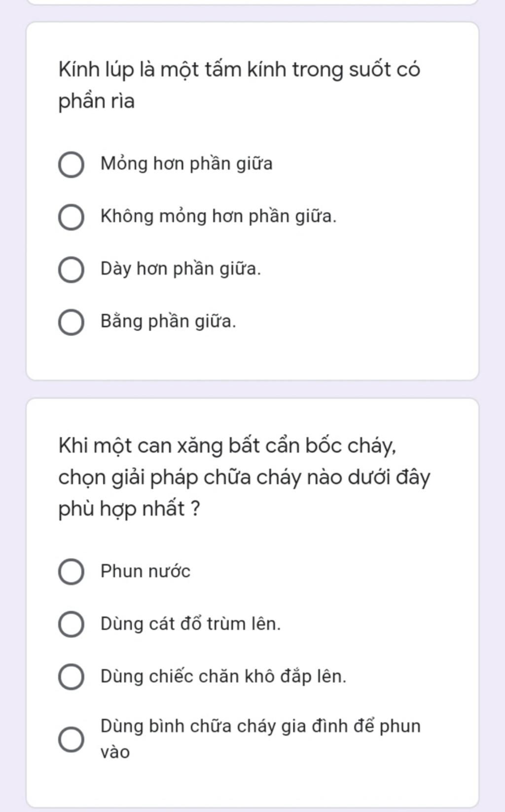Click the 'phù hợp nhất ?' line of the second question
The image size is (505, 812).
pyautogui.click(x=129, y=508)
